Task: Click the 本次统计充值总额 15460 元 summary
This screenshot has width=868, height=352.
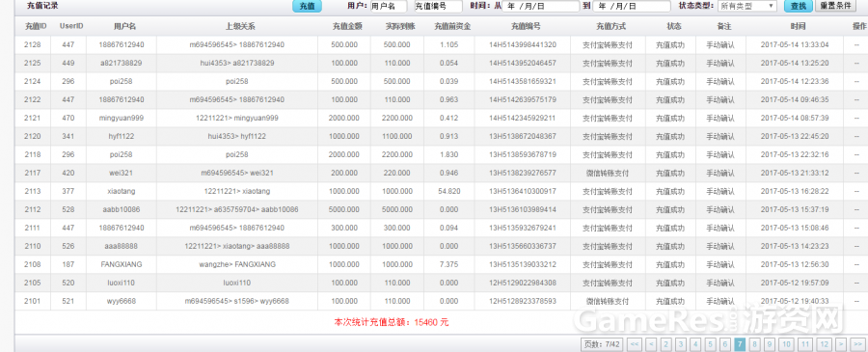Action: tap(391, 322)
